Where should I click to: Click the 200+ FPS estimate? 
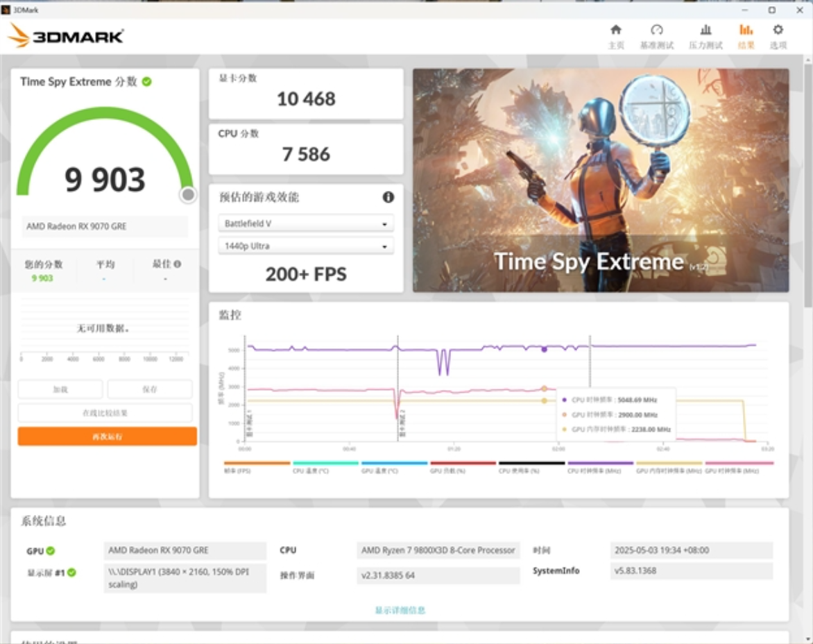(306, 274)
